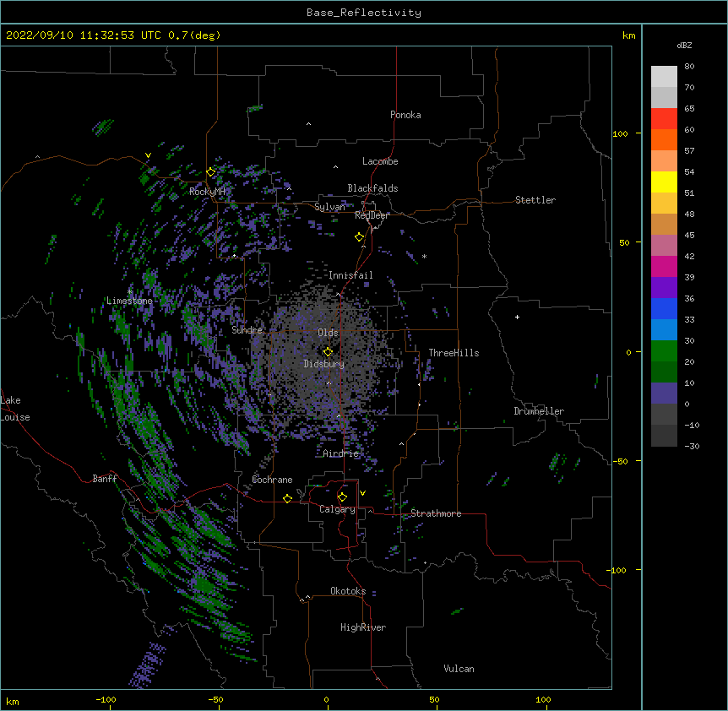This screenshot has height=711, width=728.
Task: Select the Lacombe city label
Action: point(380,161)
